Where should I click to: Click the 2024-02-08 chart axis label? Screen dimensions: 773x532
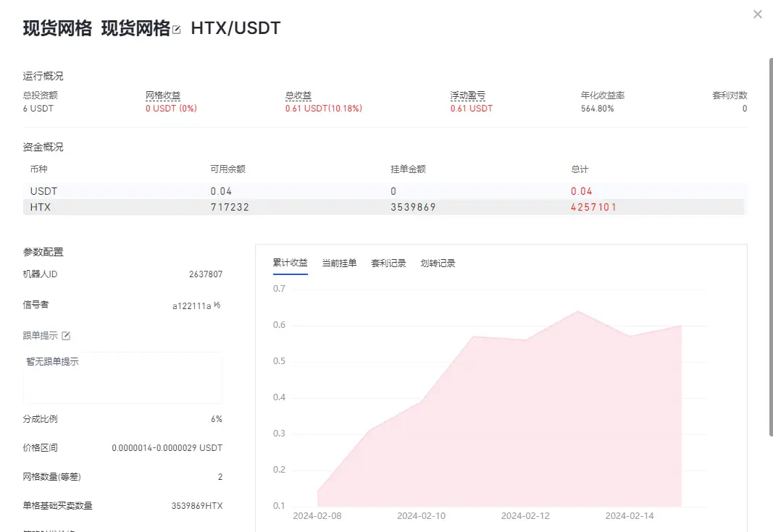click(x=317, y=516)
